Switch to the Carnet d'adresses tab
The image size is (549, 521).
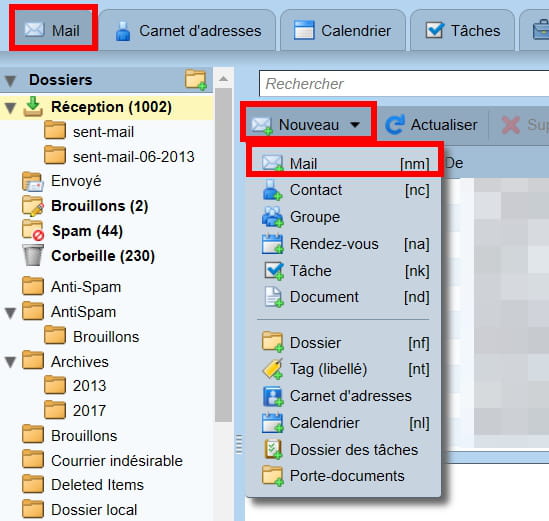point(188,31)
